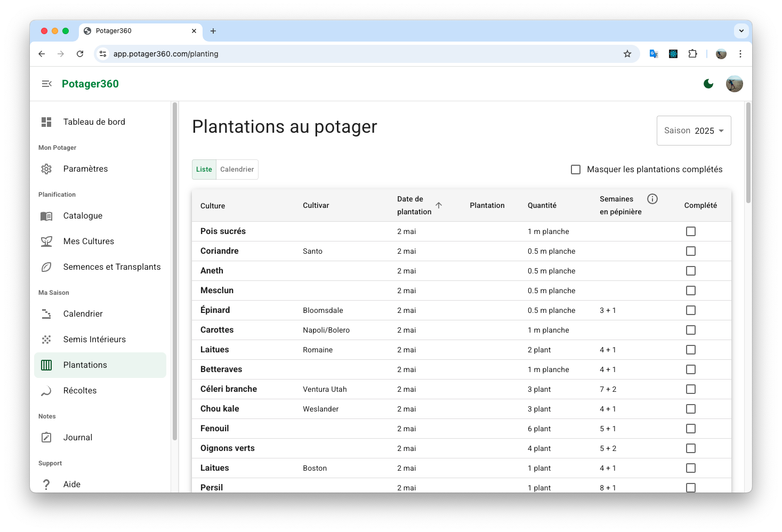Image resolution: width=782 pixels, height=532 pixels.
Task: Open the Journal notes icon
Action: click(x=46, y=437)
